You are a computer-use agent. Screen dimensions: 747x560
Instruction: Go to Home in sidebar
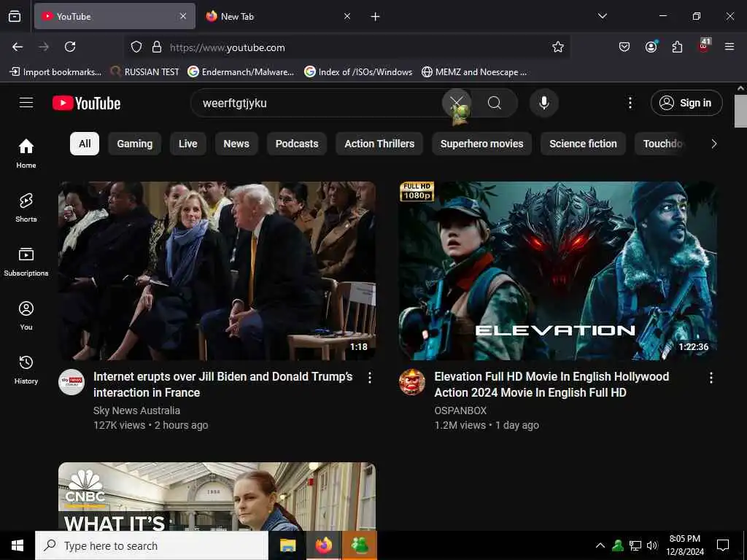click(x=26, y=153)
